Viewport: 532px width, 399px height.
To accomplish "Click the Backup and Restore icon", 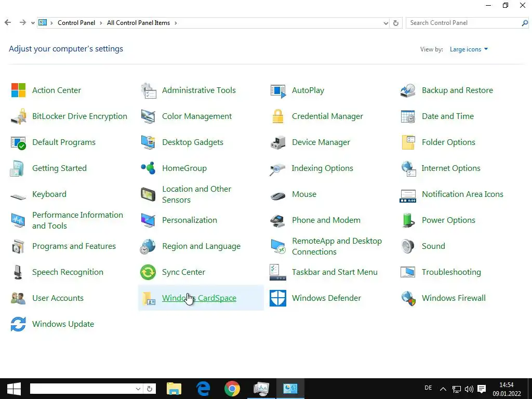I will pos(408,90).
